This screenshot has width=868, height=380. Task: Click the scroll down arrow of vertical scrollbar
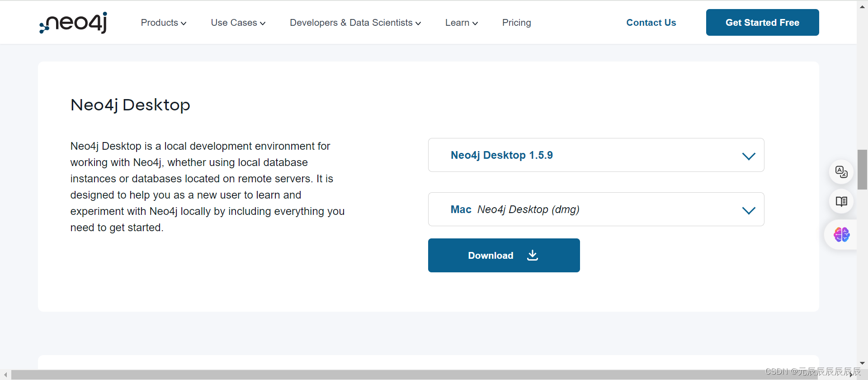coord(862,363)
